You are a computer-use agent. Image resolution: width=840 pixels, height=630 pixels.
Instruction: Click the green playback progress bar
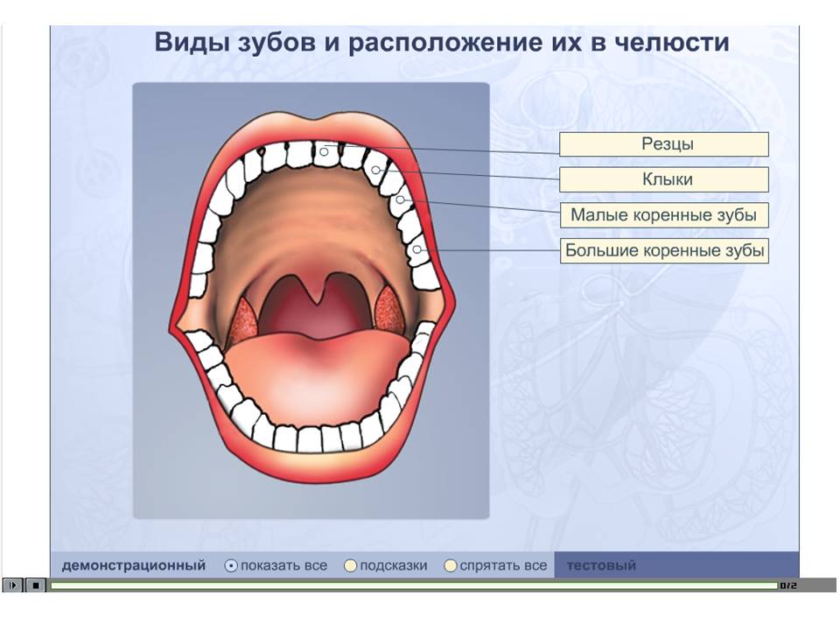(414, 585)
